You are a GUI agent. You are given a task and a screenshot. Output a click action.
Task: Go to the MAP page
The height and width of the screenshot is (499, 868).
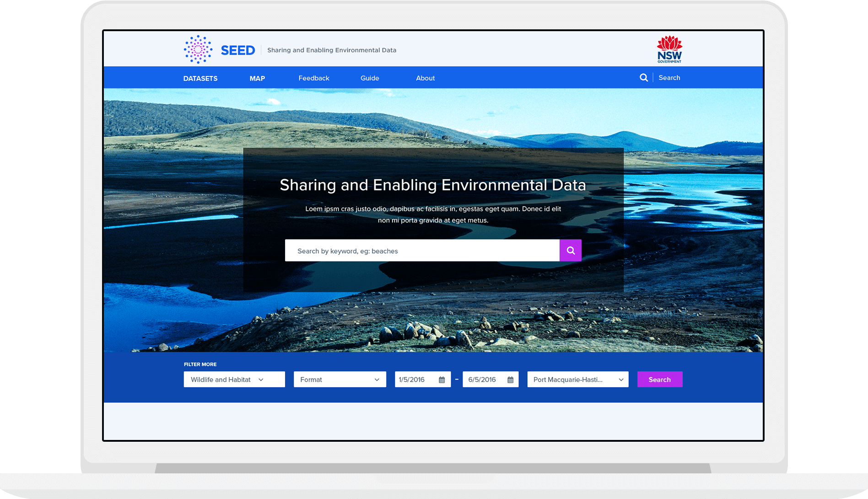point(257,78)
